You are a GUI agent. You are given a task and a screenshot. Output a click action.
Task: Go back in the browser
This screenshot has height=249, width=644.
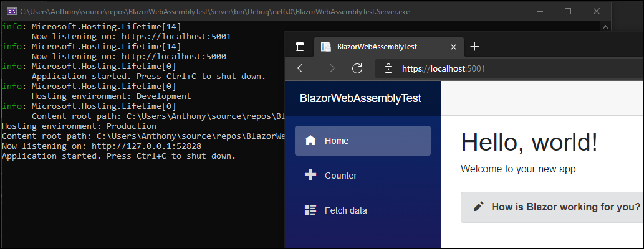click(302, 68)
